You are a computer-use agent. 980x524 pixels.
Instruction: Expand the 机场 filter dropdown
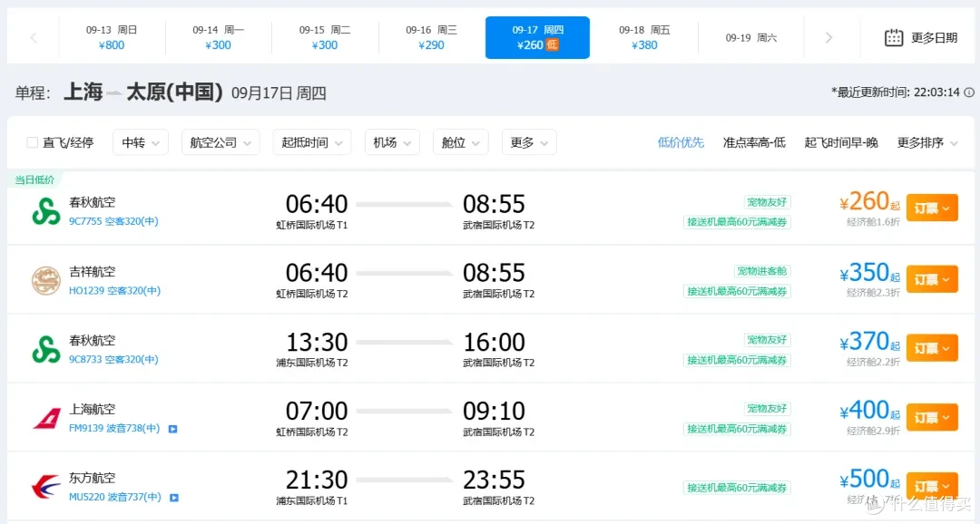pyautogui.click(x=392, y=142)
